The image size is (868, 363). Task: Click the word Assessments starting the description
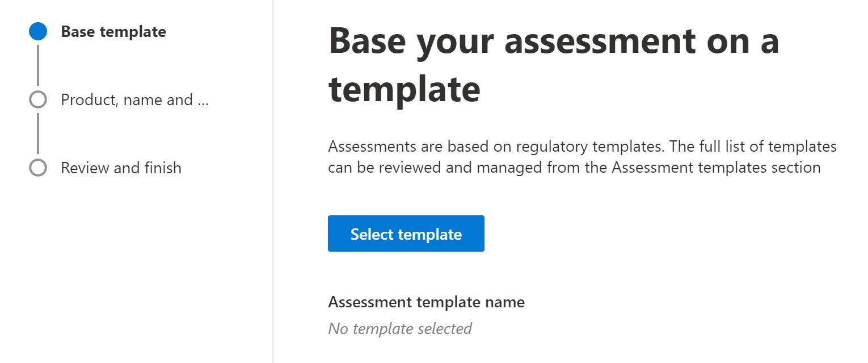point(373,147)
